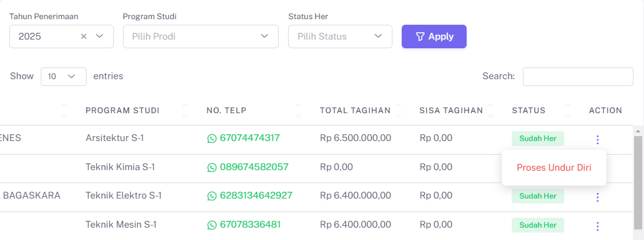Select Arsitektur S-1 cell
This screenshot has width=644, height=240.
click(114, 138)
